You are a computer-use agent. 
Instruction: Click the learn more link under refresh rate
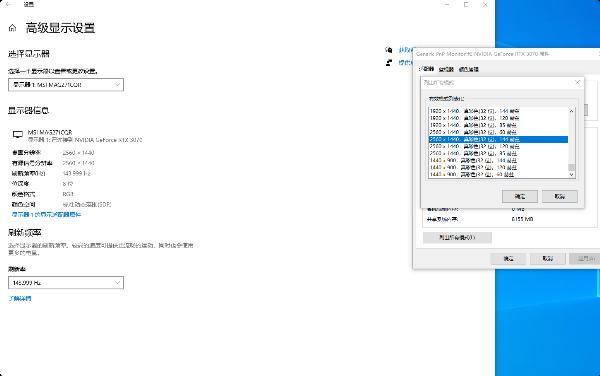20,298
